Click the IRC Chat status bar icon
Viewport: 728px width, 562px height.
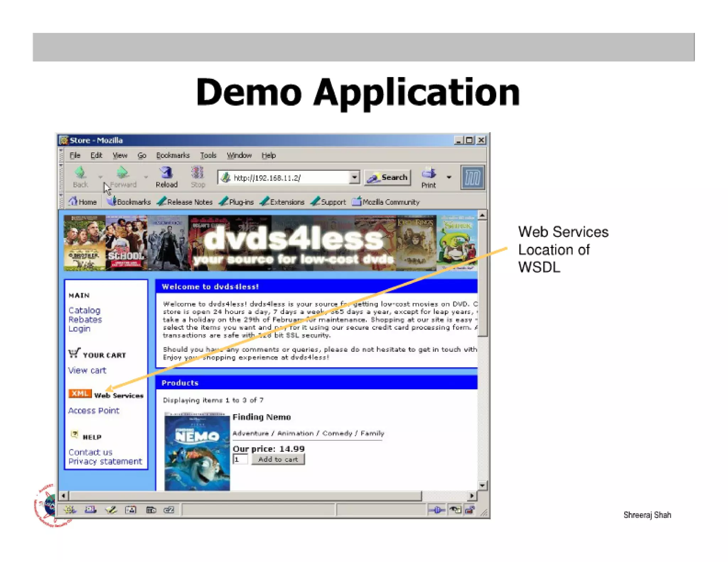tap(169, 510)
